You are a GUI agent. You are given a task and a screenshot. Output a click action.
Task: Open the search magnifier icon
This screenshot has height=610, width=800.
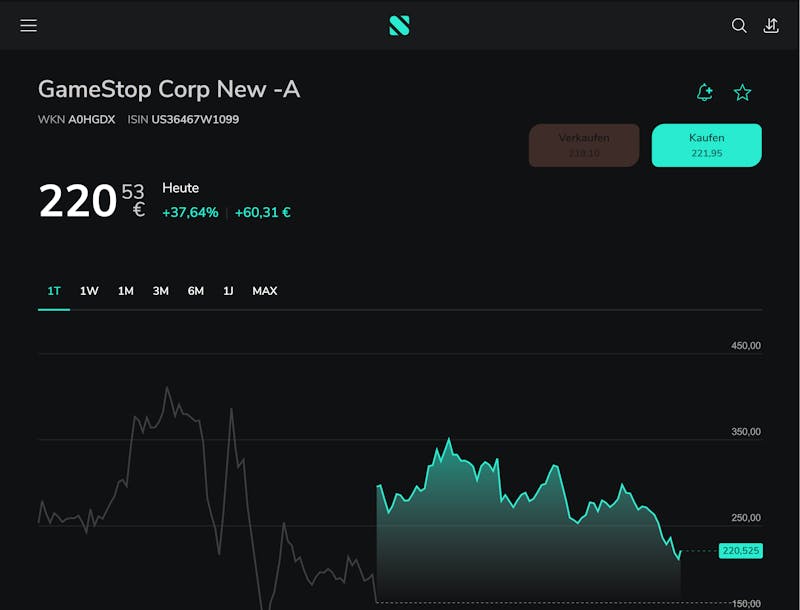click(x=739, y=26)
